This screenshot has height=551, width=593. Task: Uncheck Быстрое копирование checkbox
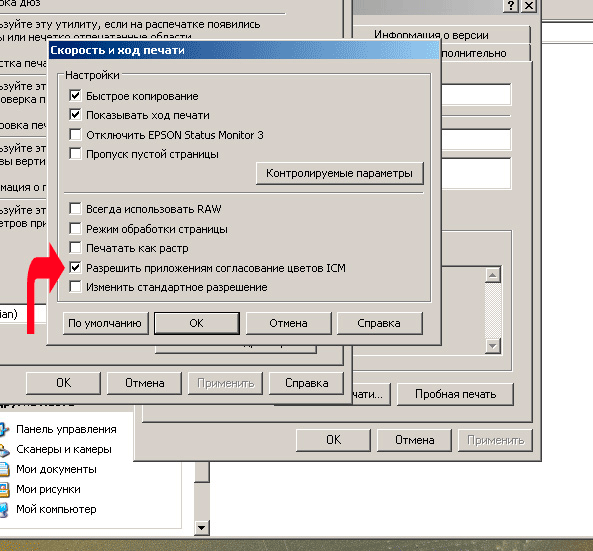point(75,96)
